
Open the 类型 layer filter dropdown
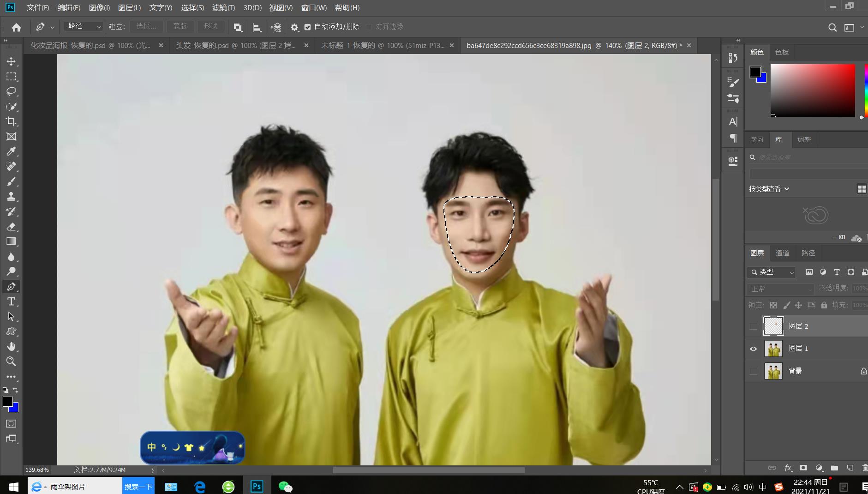tap(771, 272)
